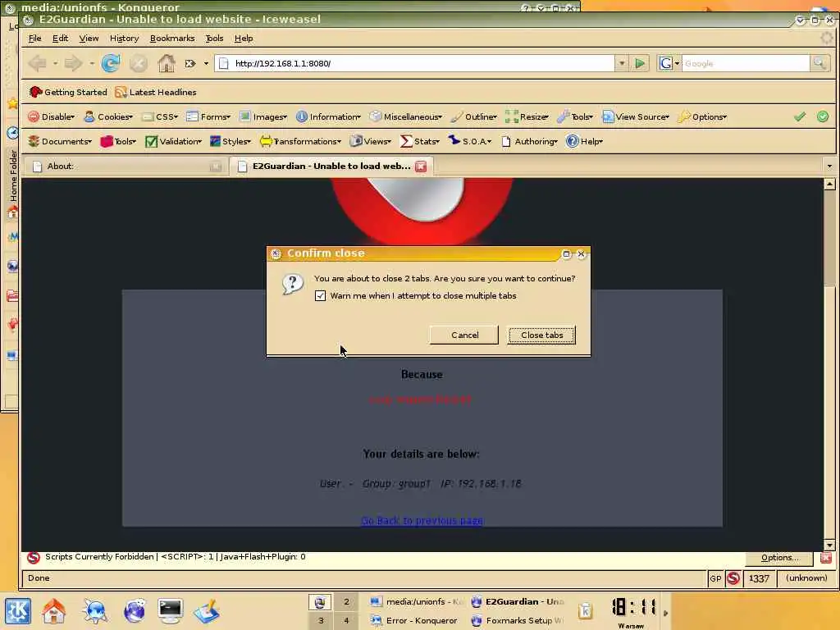Click the Reload page icon
Viewport: 840px width, 630px height.
[111, 63]
